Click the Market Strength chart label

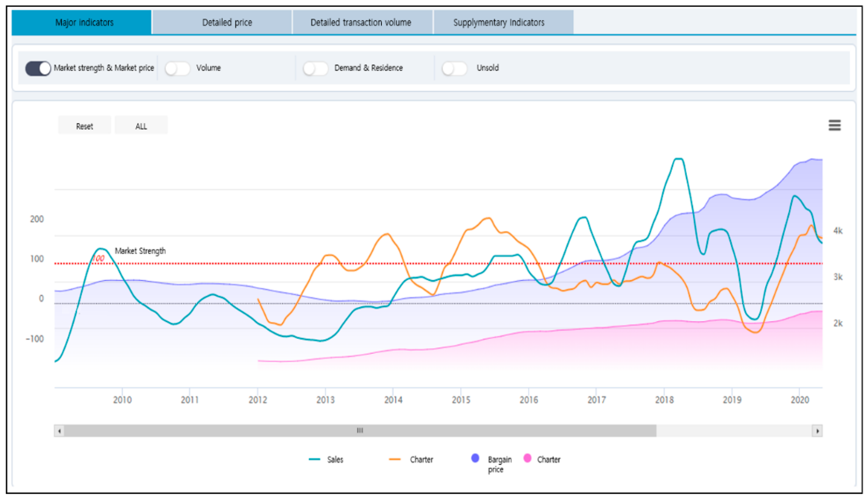(x=140, y=251)
